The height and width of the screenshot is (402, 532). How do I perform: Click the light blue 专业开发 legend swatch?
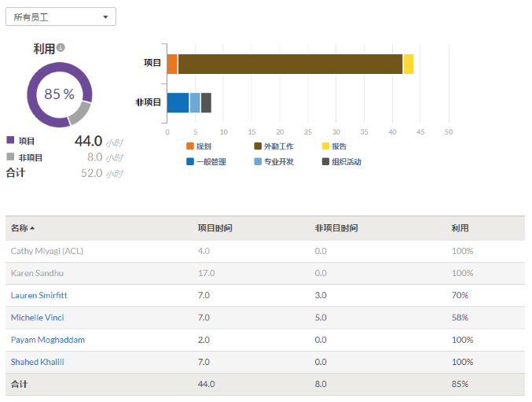(x=258, y=162)
